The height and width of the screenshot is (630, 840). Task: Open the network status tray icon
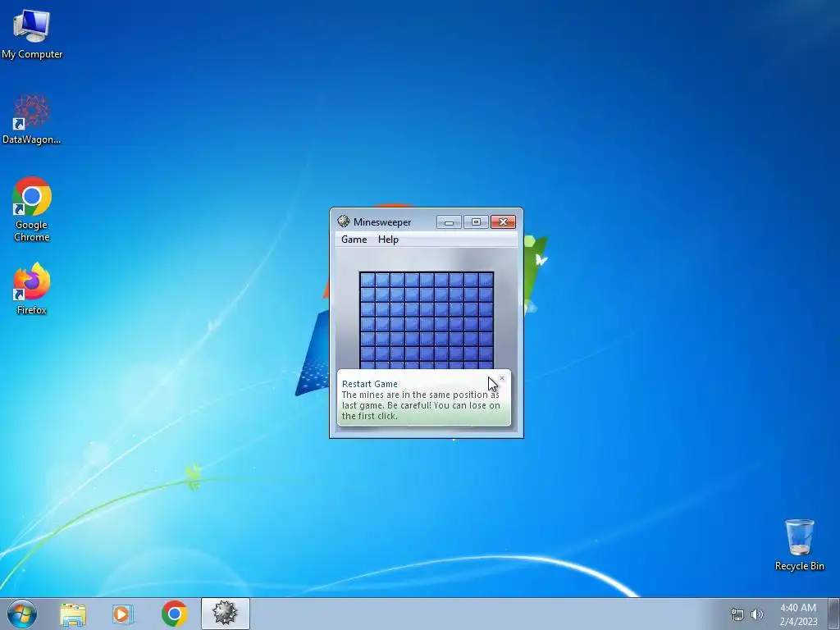tap(737, 614)
